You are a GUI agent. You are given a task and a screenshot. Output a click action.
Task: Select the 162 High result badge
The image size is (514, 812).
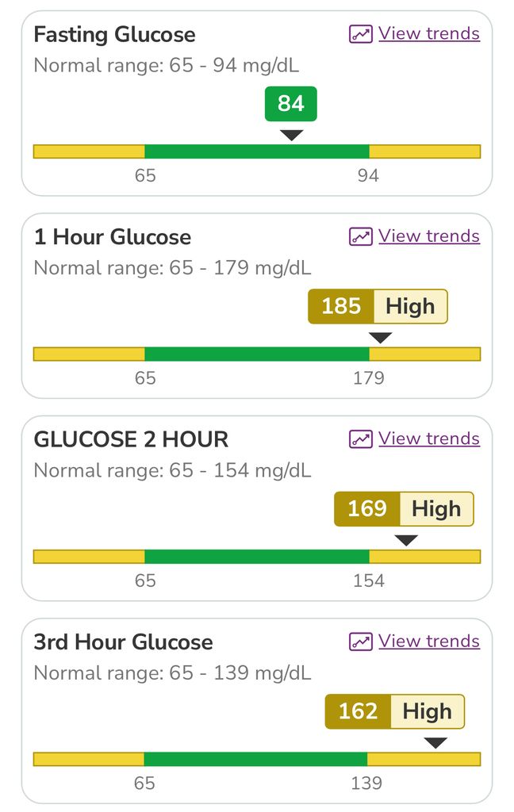(394, 711)
